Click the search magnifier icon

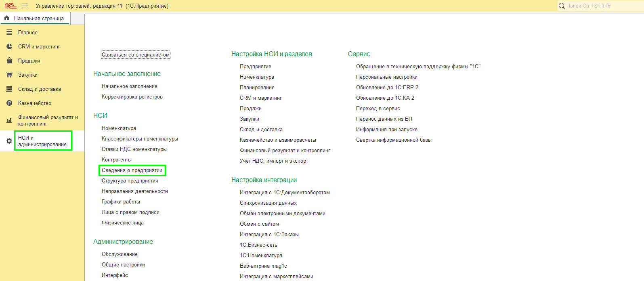click(562, 6)
